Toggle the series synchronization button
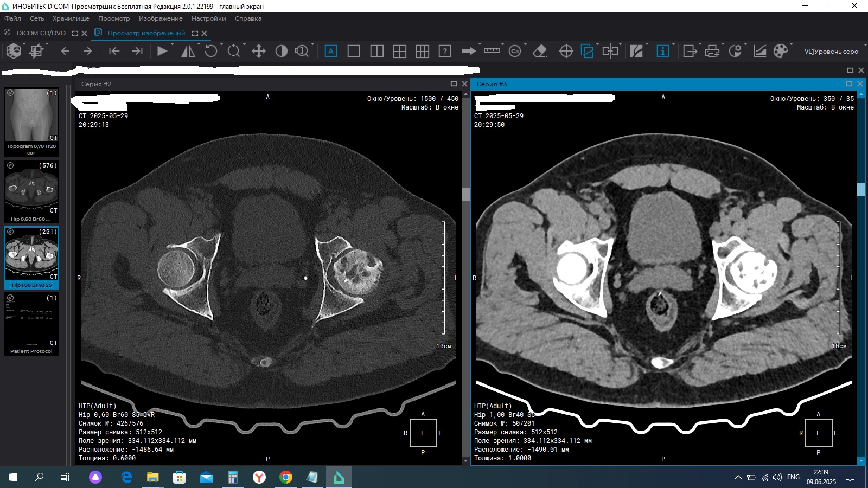This screenshot has width=868, height=488. coord(586,51)
